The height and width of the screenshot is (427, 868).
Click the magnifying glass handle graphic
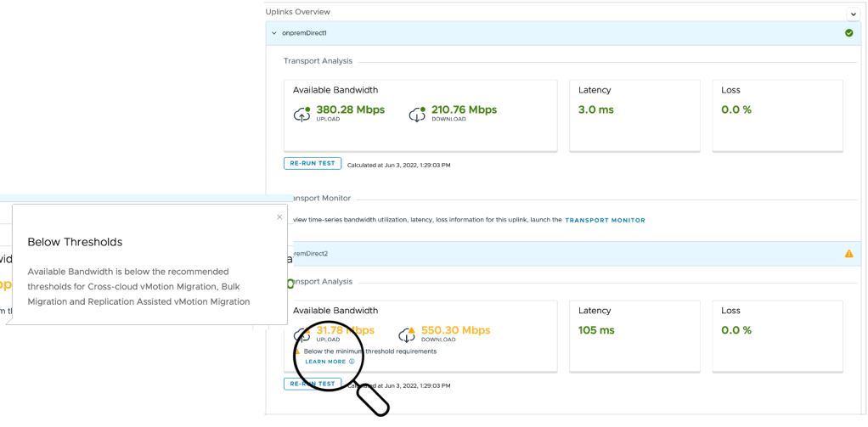(373, 399)
